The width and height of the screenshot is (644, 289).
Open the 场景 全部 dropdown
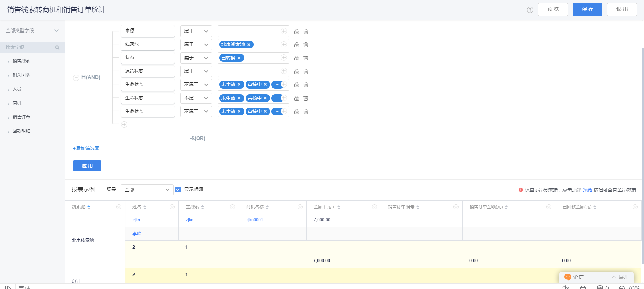click(x=147, y=190)
